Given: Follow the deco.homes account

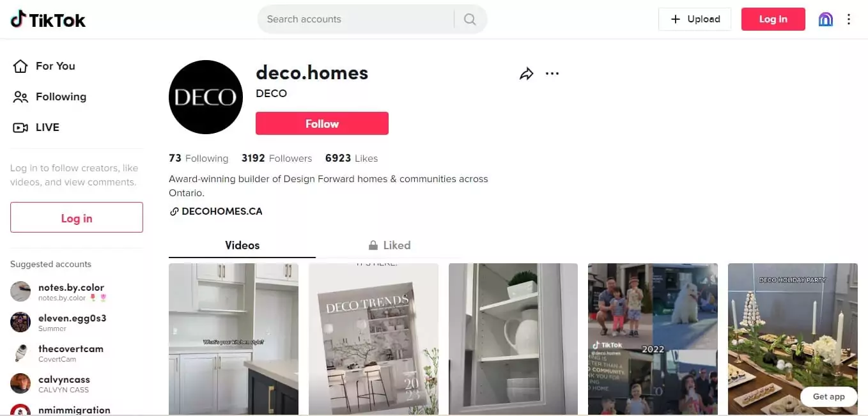Looking at the screenshot, I should coord(322,123).
